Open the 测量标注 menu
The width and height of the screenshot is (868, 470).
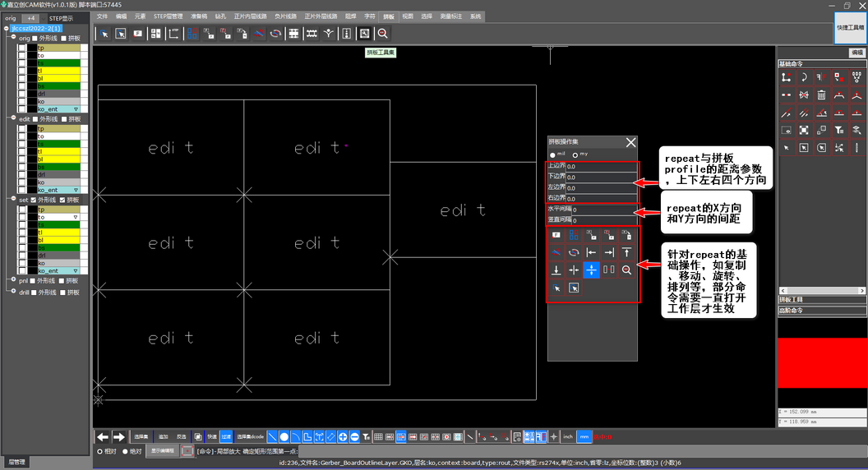[x=451, y=16]
